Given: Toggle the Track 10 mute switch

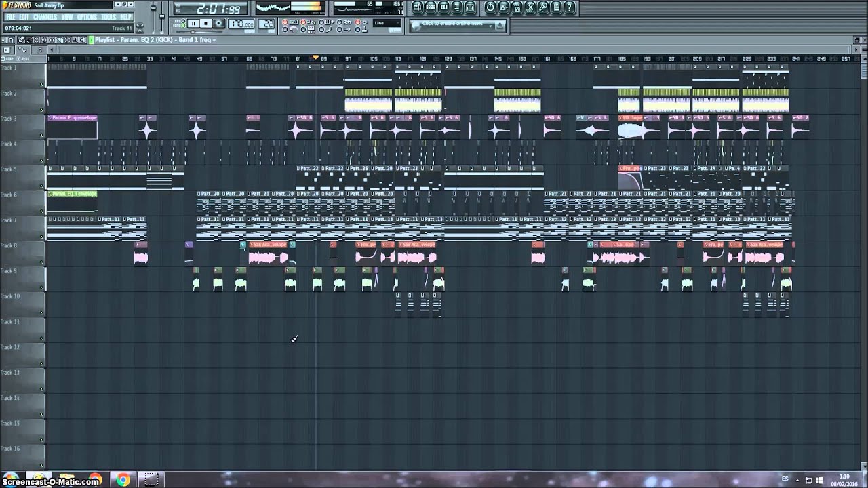Looking at the screenshot, I should 41,313.
